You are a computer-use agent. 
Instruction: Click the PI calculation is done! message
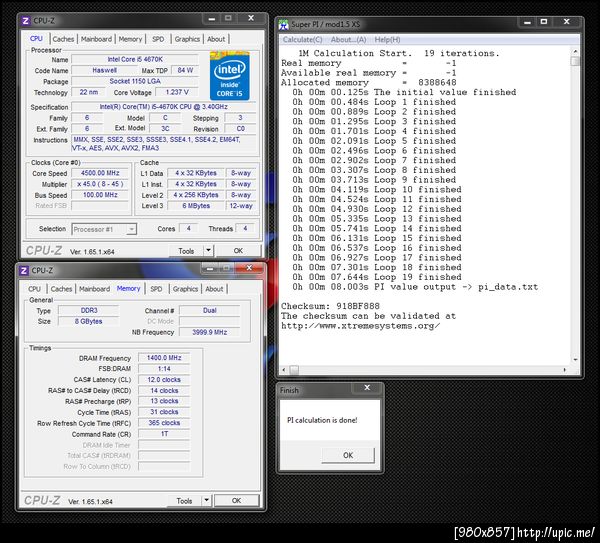(x=322, y=420)
